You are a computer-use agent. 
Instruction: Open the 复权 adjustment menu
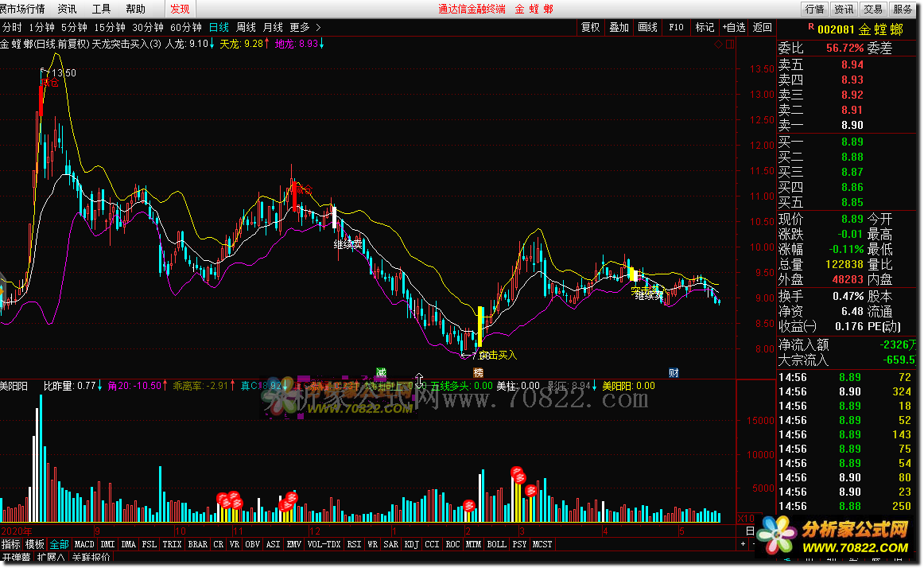pyautogui.click(x=591, y=27)
